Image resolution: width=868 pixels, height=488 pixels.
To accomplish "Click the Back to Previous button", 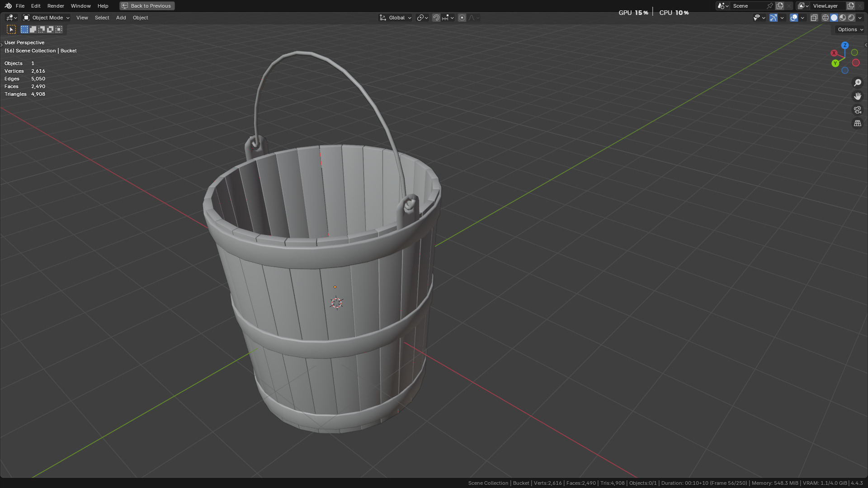I will (x=147, y=6).
